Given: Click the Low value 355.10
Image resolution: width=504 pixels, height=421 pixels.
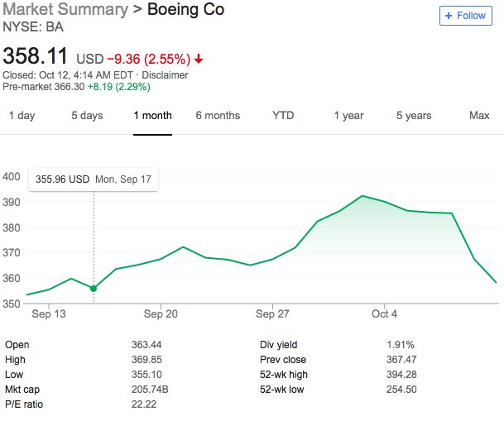Looking at the screenshot, I should click(146, 375).
